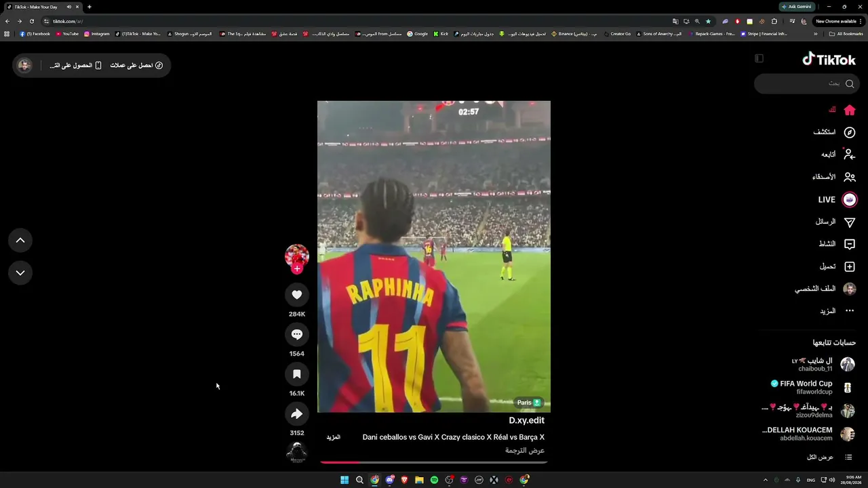The image size is (868, 488).
Task: Open the zizou9delma followed account
Action: (x=808, y=411)
